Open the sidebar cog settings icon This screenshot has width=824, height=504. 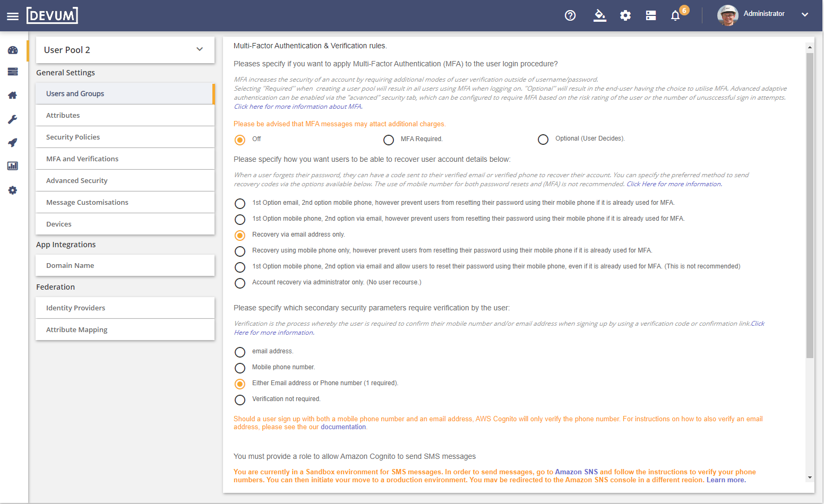click(x=13, y=190)
